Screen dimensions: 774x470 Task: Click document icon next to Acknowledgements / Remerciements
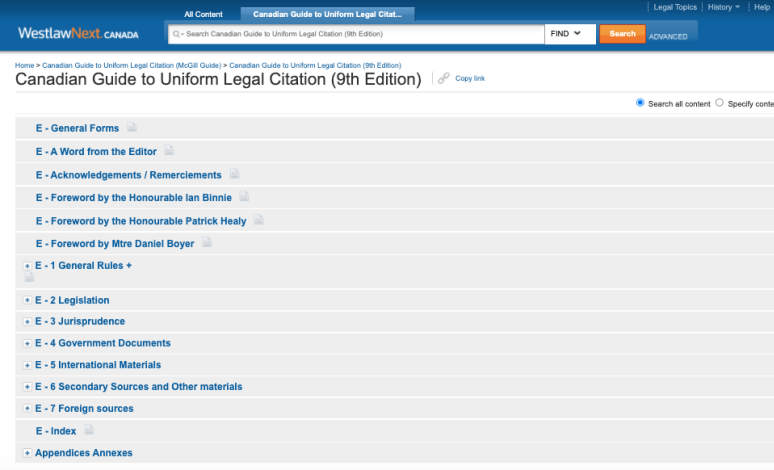pyautogui.click(x=234, y=174)
